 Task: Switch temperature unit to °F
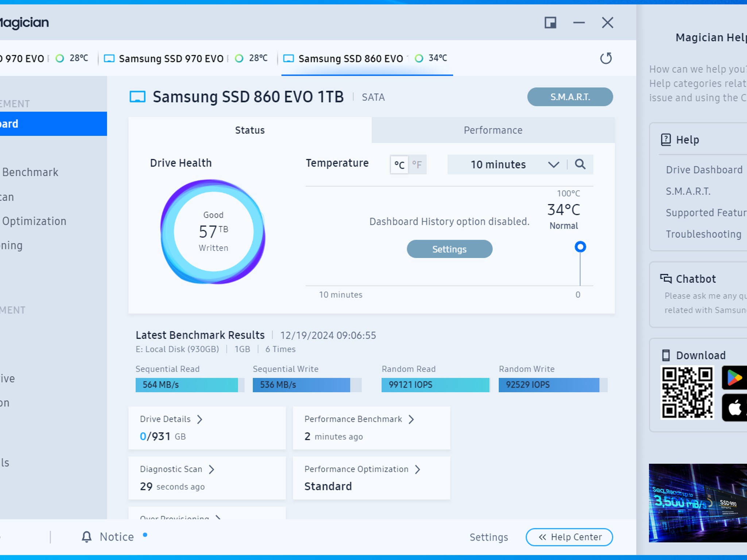pos(417,165)
